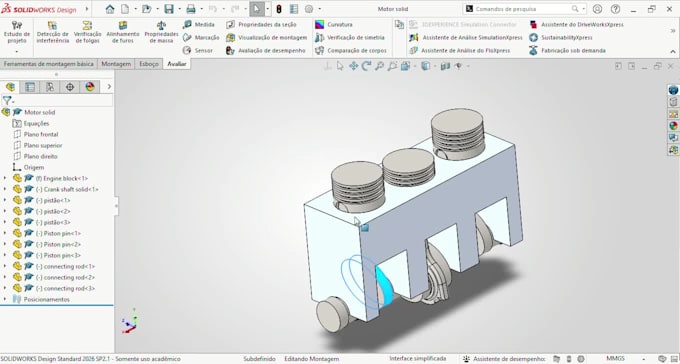Open DimXpertManager crosshair tab
The height and width of the screenshot is (364, 680).
tap(70, 87)
